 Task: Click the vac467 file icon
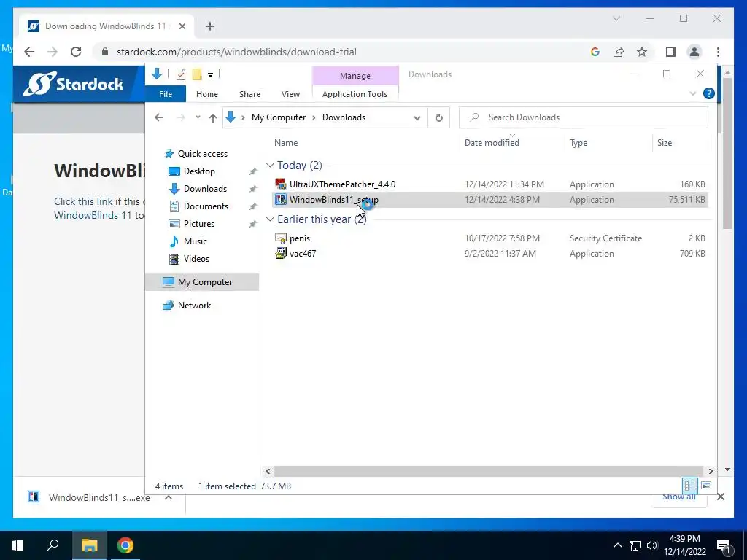pyautogui.click(x=281, y=253)
